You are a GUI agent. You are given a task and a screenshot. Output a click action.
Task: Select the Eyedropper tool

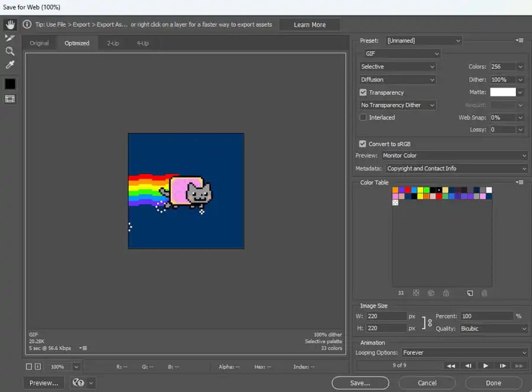10,64
